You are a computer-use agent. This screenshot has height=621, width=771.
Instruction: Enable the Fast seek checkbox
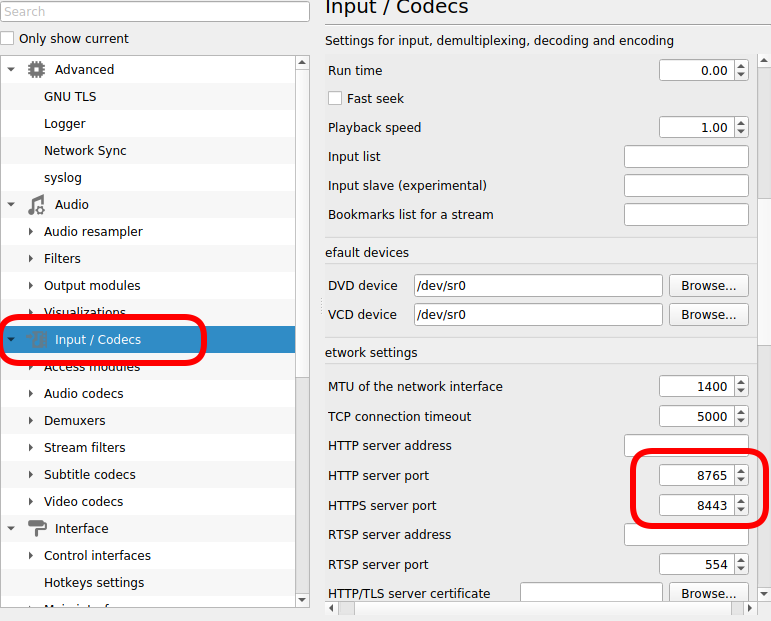pos(335,99)
